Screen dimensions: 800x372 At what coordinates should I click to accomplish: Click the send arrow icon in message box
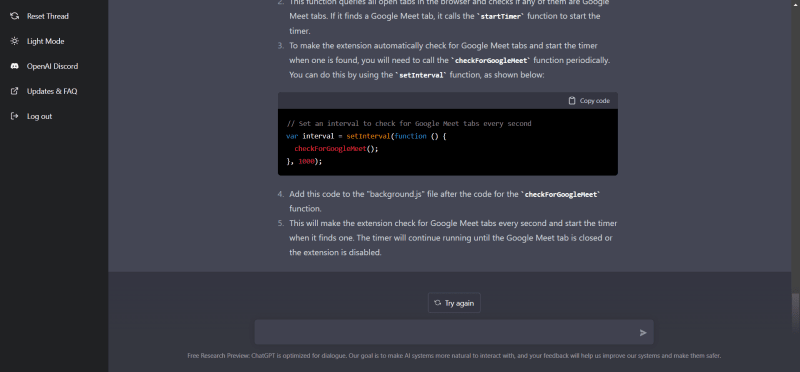[x=643, y=333]
